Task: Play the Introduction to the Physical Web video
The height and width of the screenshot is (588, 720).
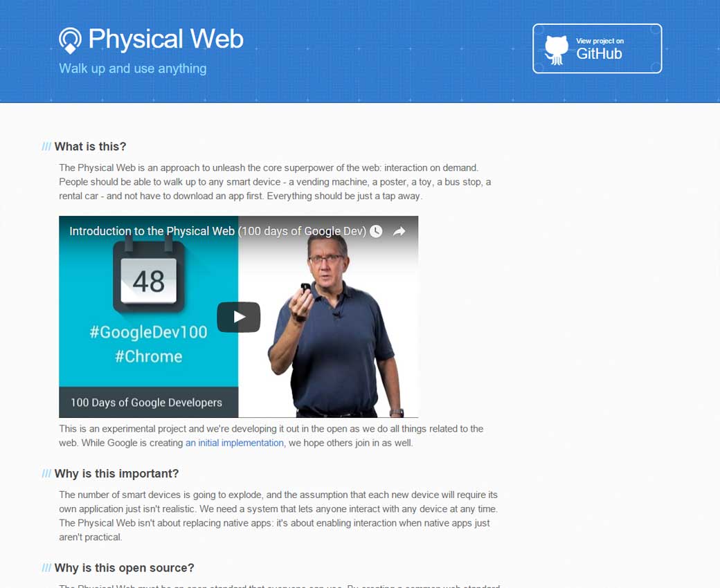Action: [x=238, y=317]
